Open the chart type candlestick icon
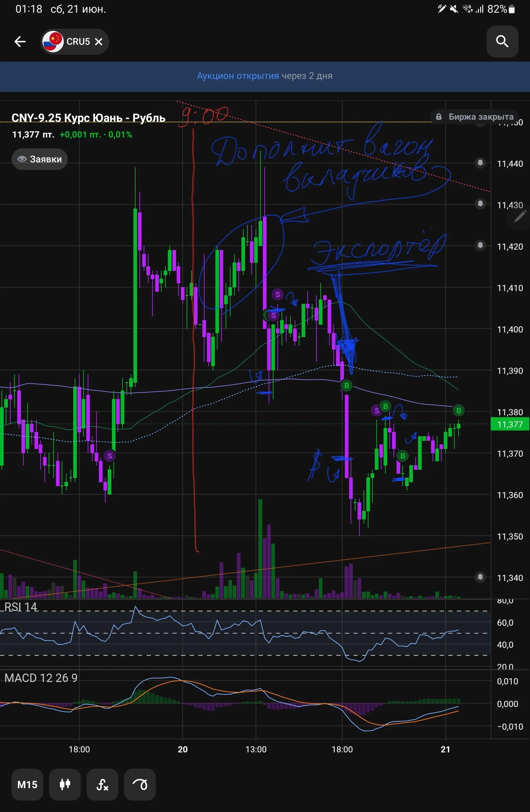The image size is (530, 812). point(65,784)
